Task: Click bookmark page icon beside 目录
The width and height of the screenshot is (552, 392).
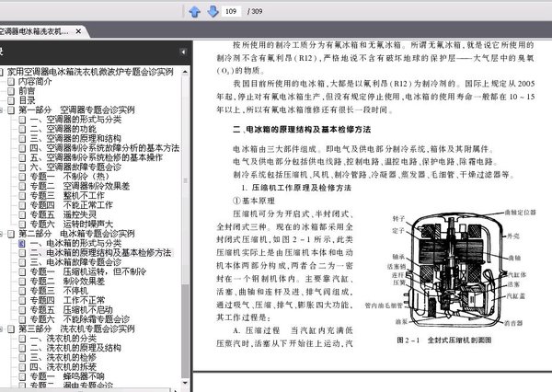Action: point(11,100)
